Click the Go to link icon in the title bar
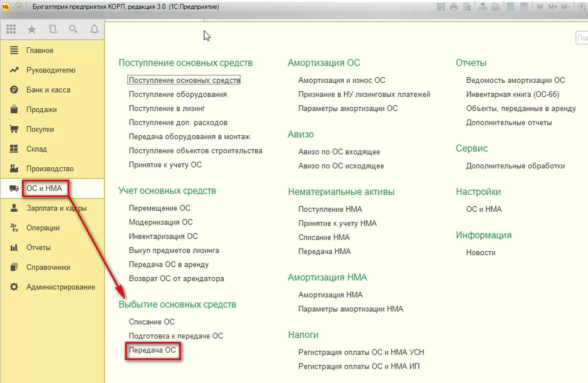Viewport: 588px width, 383px height. [497, 7]
